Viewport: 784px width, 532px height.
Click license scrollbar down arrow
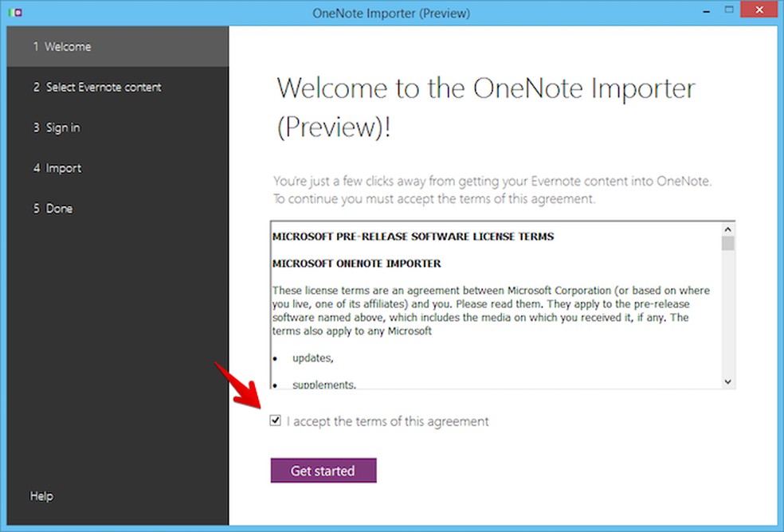point(728,381)
